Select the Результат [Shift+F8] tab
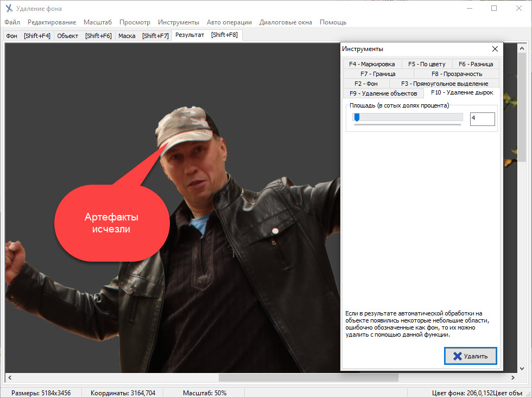532x398 pixels. pyautogui.click(x=207, y=35)
